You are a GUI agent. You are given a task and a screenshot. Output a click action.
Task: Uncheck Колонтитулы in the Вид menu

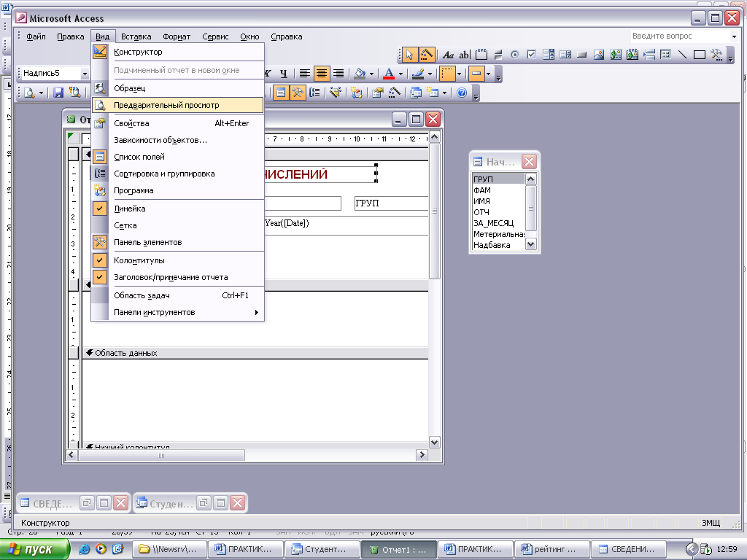(177, 260)
